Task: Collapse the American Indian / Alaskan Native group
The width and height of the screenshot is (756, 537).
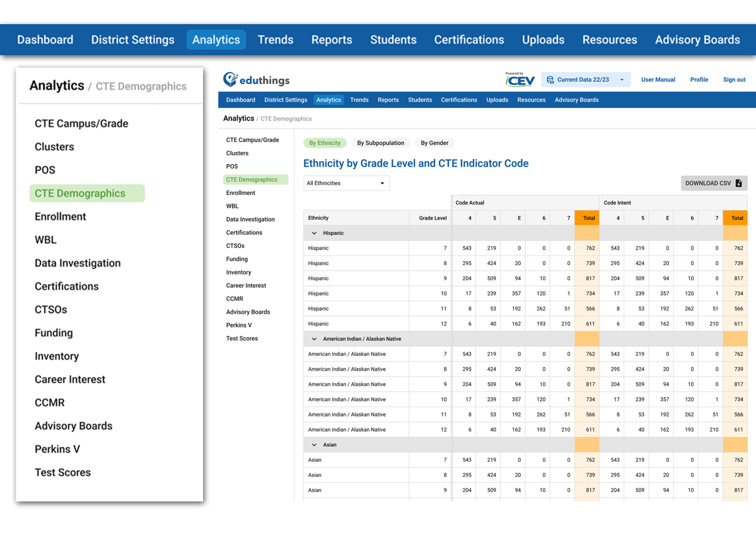Action: [314, 339]
